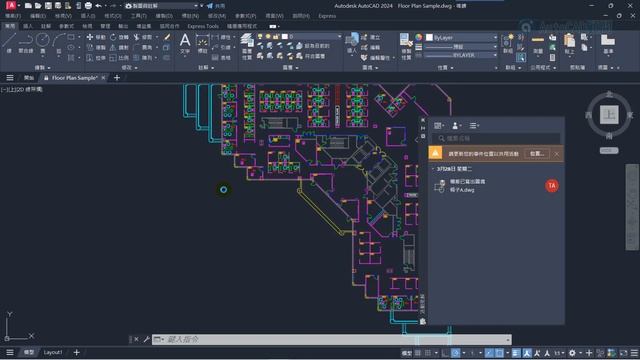Insert a Table from Annotation panel
Screen dimensions: 640x360
coord(221,58)
